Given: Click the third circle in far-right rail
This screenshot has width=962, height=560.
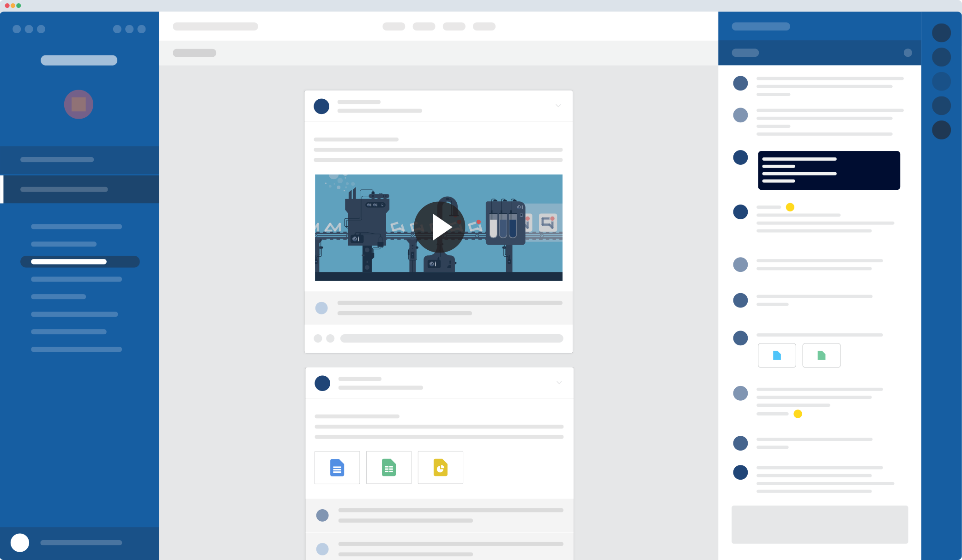Looking at the screenshot, I should [941, 81].
